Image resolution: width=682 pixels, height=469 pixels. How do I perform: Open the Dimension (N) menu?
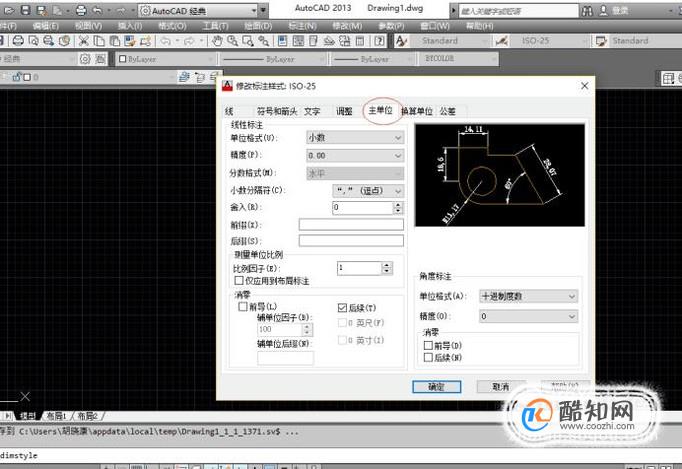pos(302,26)
